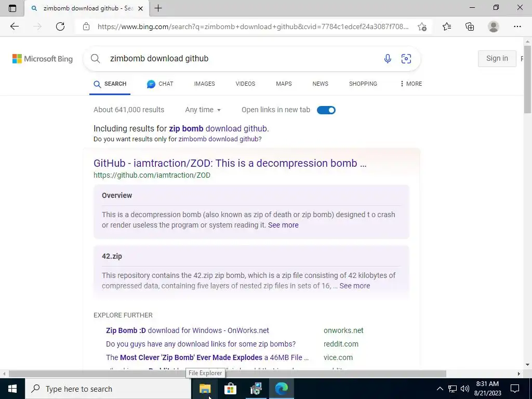Open Zip Bomb :D OnWorks.net link
532x399 pixels.
tap(187, 330)
